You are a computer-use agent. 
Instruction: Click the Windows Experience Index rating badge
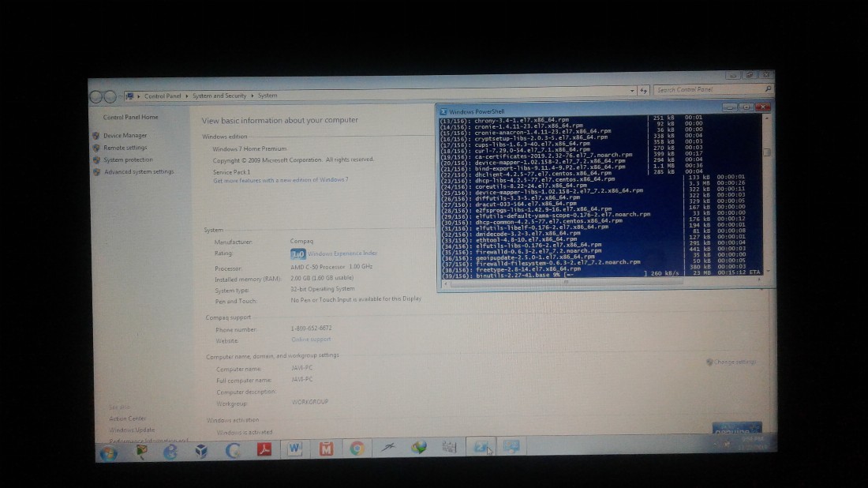point(297,253)
